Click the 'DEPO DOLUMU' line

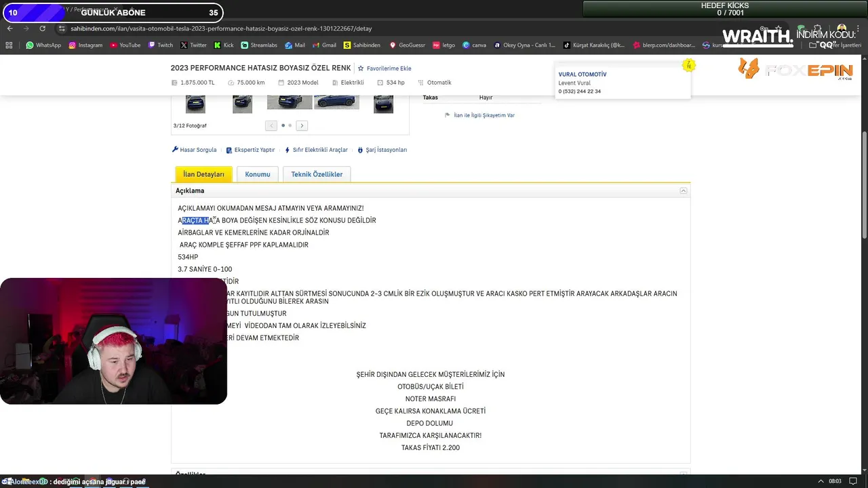430,423
